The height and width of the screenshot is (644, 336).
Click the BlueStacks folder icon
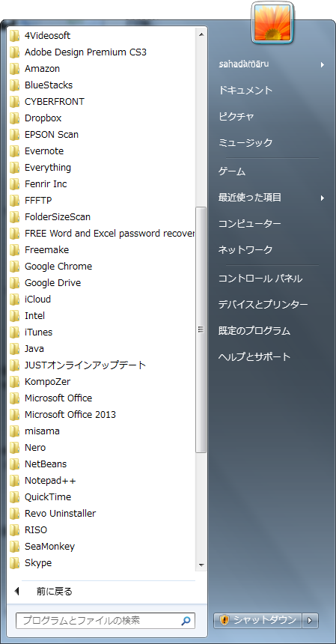tap(14, 85)
